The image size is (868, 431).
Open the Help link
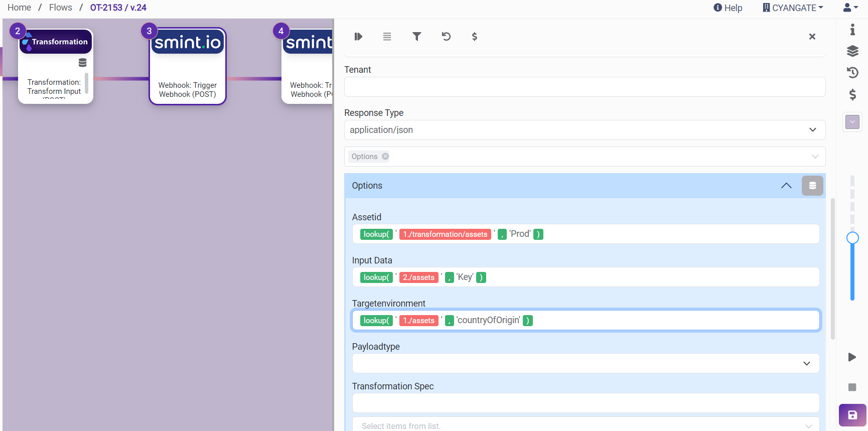(728, 8)
